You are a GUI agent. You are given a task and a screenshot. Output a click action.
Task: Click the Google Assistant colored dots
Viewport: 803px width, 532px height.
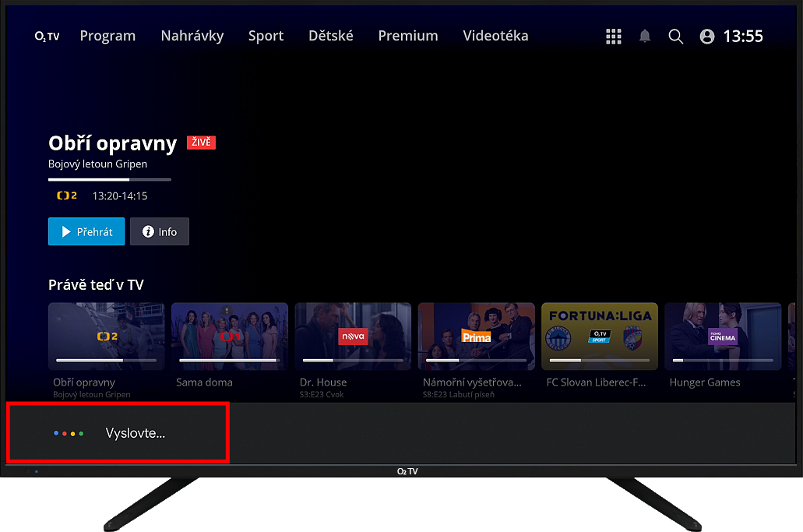pos(69,433)
